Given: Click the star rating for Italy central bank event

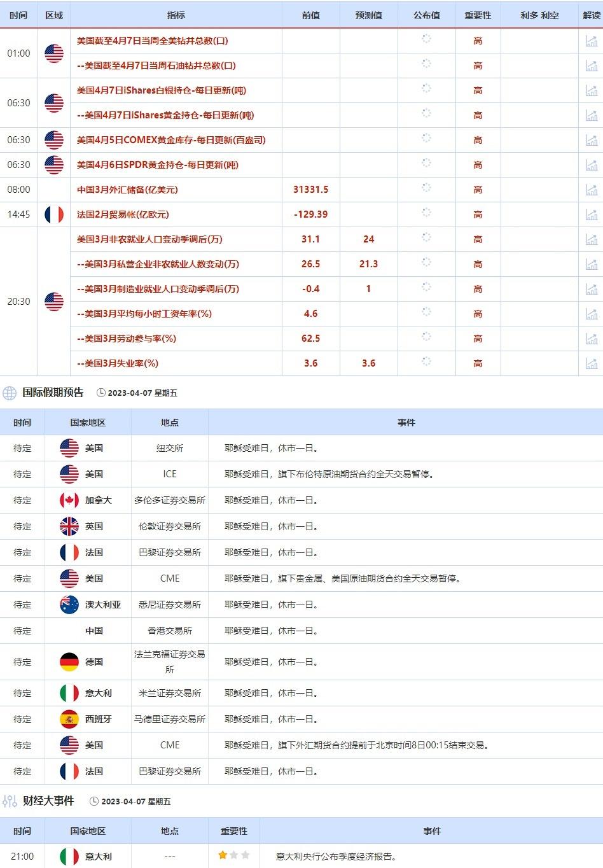Looking at the screenshot, I should coord(233,855).
